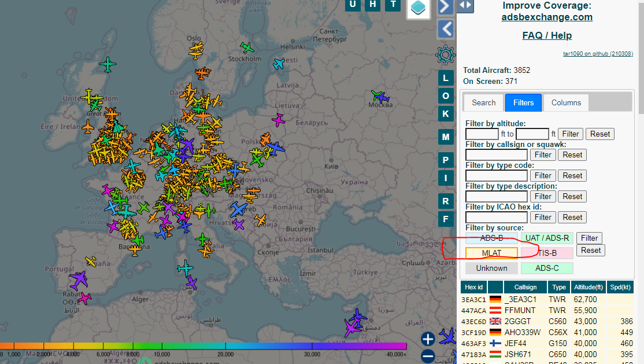Switch to the Search tab
The height and width of the screenshot is (364, 644).
(483, 102)
